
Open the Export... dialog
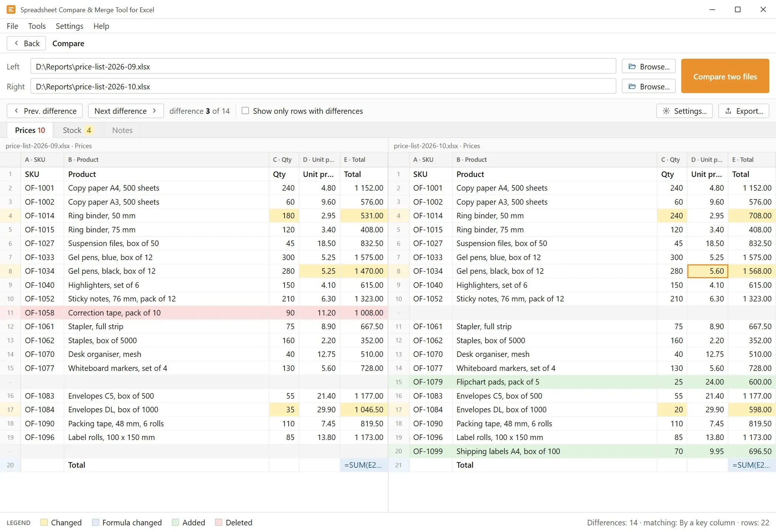(743, 111)
